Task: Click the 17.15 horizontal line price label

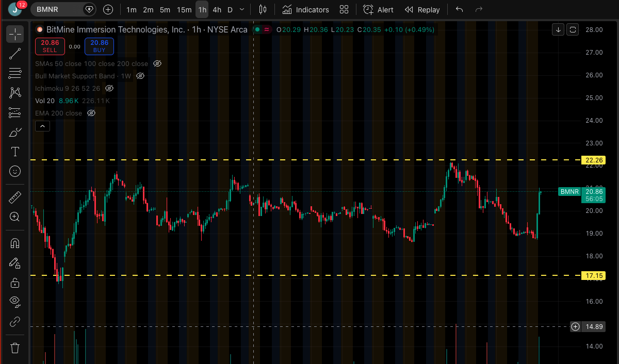Action: point(593,275)
